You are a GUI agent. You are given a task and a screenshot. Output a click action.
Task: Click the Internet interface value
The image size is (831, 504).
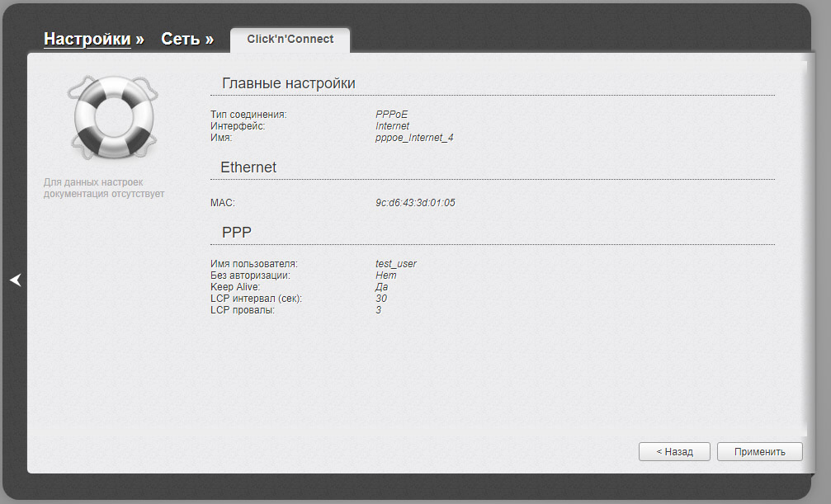tap(392, 126)
